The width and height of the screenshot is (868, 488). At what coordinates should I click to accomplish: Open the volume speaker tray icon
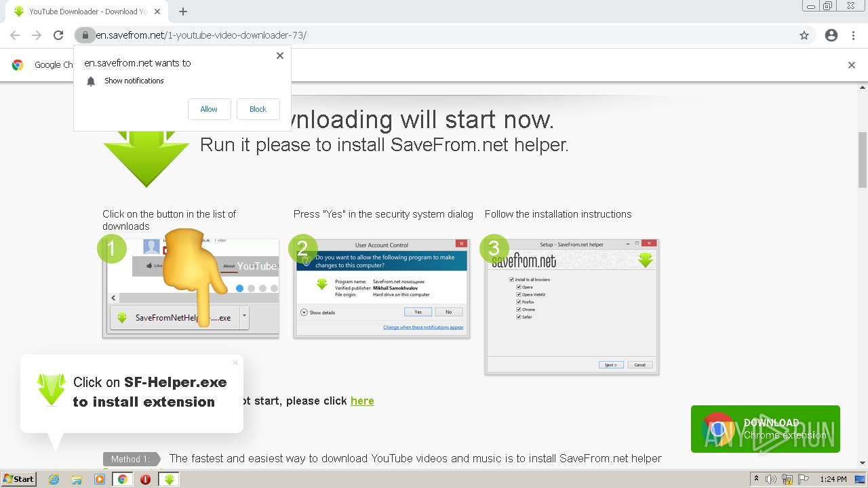pos(771,479)
